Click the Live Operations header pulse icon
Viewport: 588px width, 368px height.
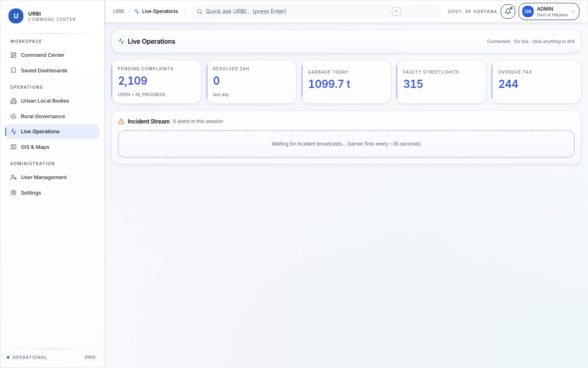(x=121, y=41)
